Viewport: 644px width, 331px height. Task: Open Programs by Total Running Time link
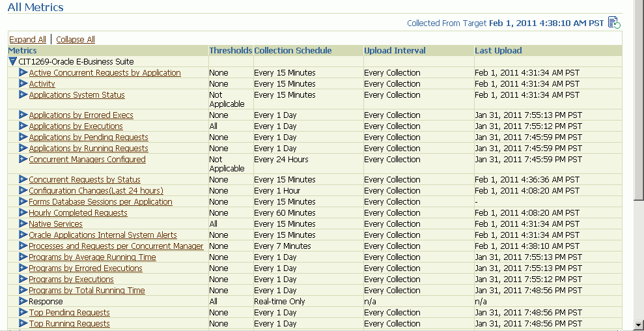(87, 291)
